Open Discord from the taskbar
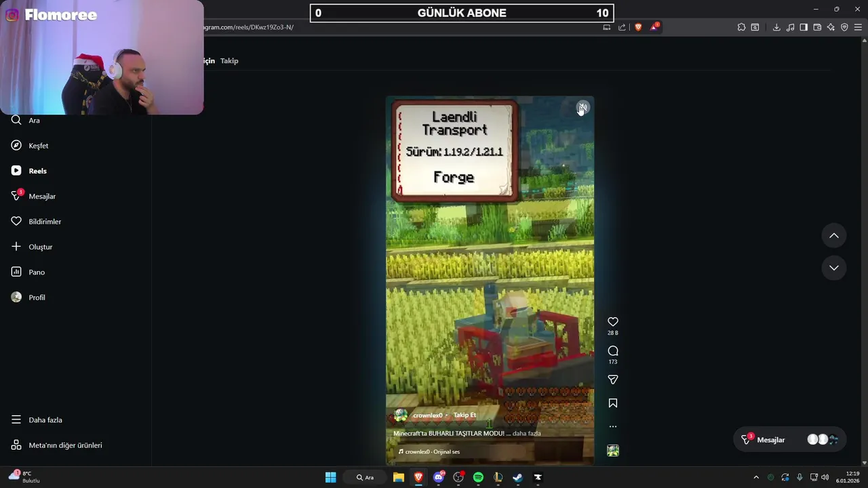Screen dimensions: 868x488 [439, 477]
